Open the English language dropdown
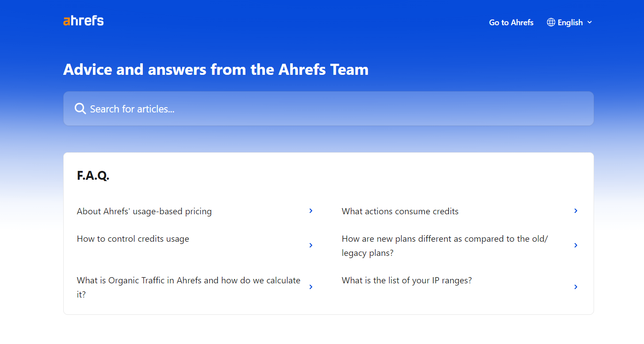644x344 pixels. point(569,22)
